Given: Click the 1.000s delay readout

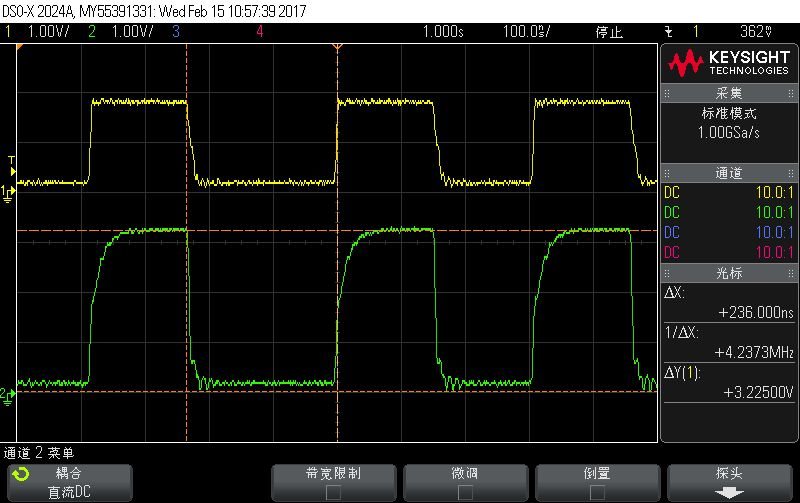Looking at the screenshot, I should [443, 32].
